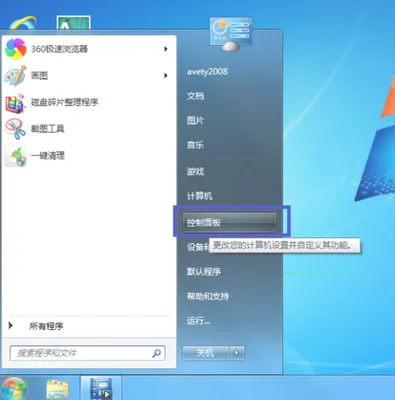Image resolution: width=395 pixels, height=400 pixels.
Task: Open avety2008 user folder
Action: [207, 72]
